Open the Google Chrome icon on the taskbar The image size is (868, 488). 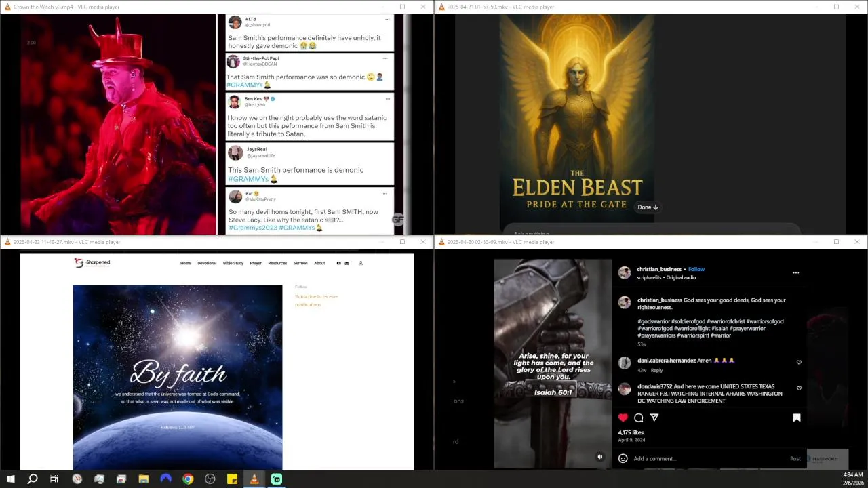point(188,479)
